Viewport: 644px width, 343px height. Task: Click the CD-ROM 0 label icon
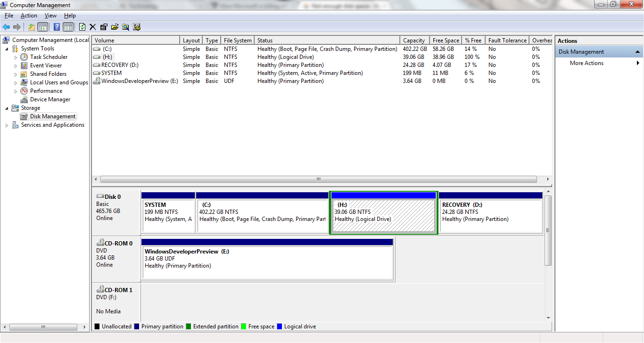coord(100,243)
